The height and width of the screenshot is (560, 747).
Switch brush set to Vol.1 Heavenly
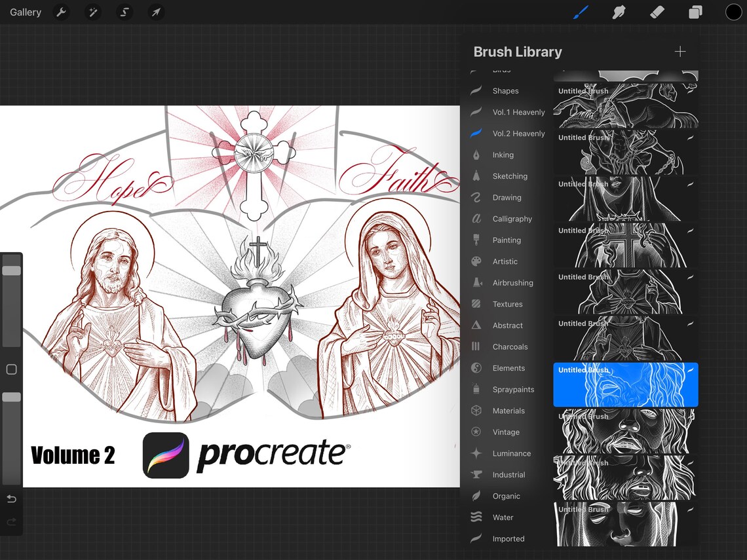pyautogui.click(x=518, y=112)
